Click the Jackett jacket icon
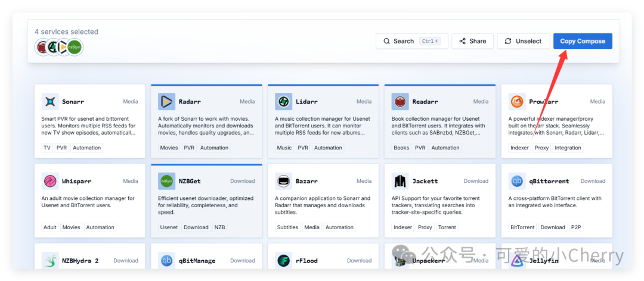The image size is (644, 281). coord(400,181)
